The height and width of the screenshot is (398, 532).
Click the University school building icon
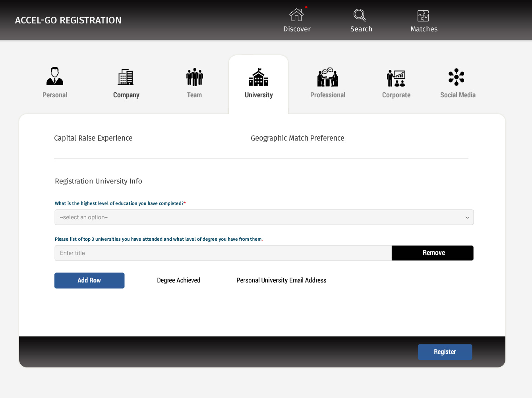(x=258, y=77)
